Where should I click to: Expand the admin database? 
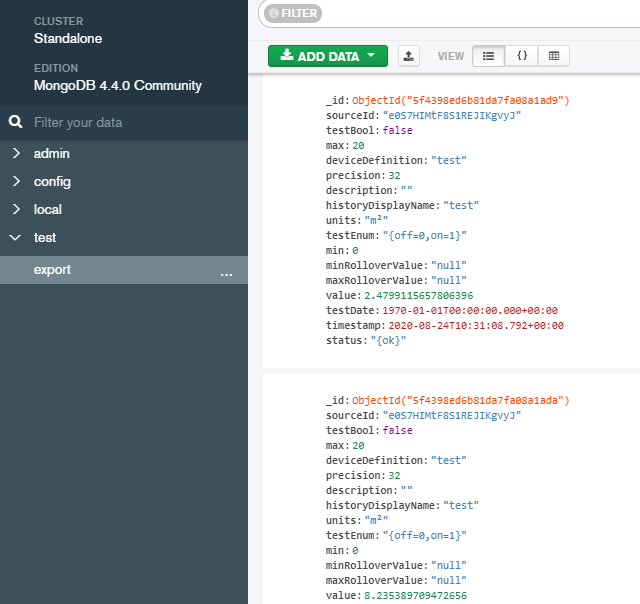click(x=16, y=154)
